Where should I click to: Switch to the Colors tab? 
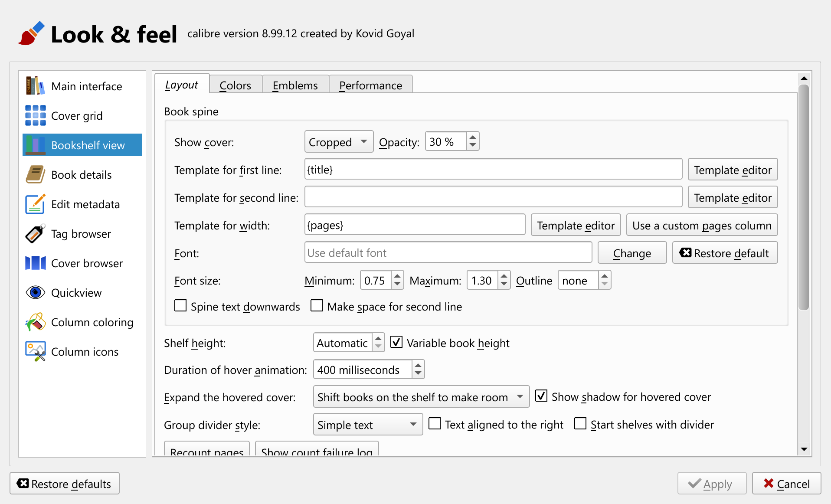coord(235,85)
